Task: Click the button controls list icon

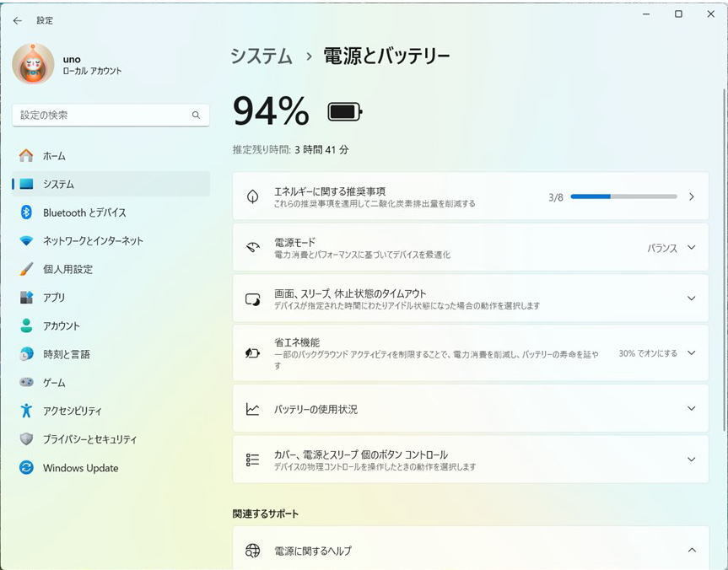Action: [252, 460]
